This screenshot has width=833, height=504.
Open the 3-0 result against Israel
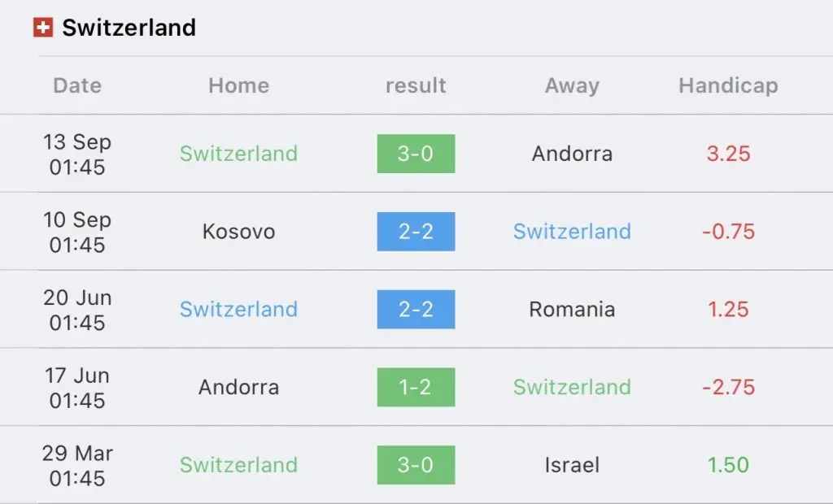[x=416, y=465]
